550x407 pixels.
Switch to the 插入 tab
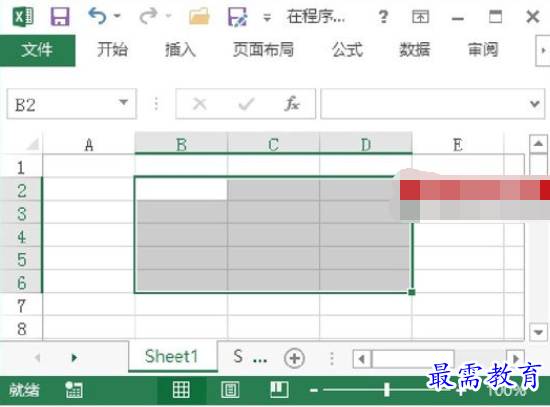(180, 49)
